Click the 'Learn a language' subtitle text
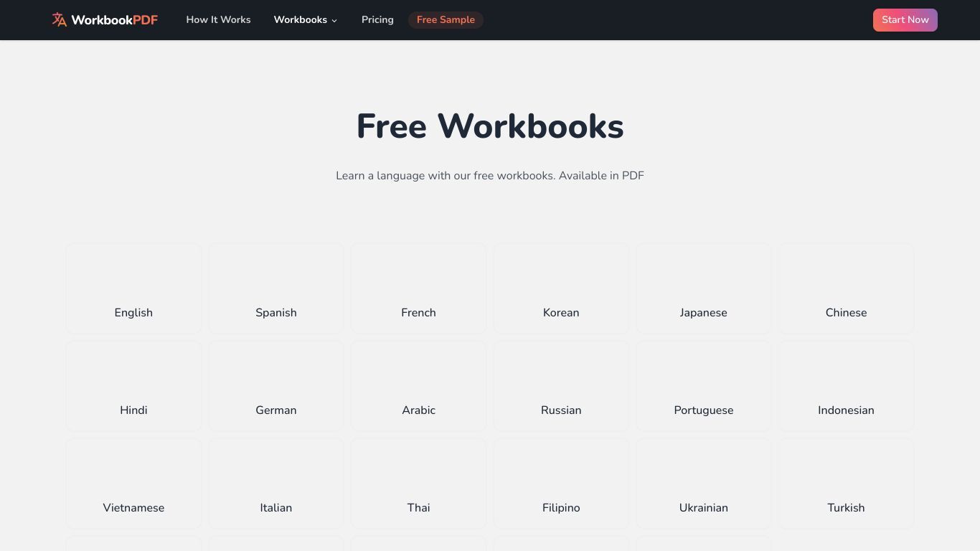Screen dimensions: 980x551 [490, 176]
